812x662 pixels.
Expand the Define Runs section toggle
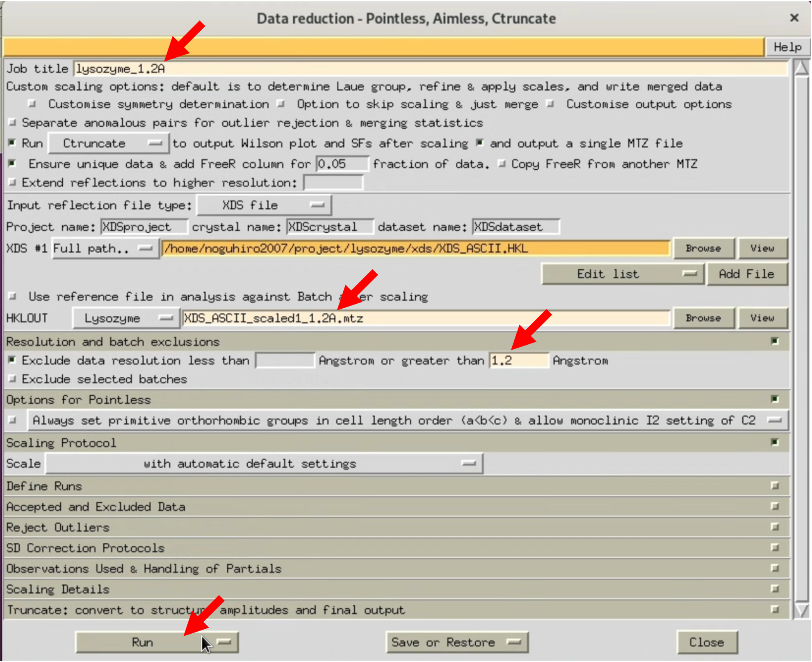(x=774, y=486)
